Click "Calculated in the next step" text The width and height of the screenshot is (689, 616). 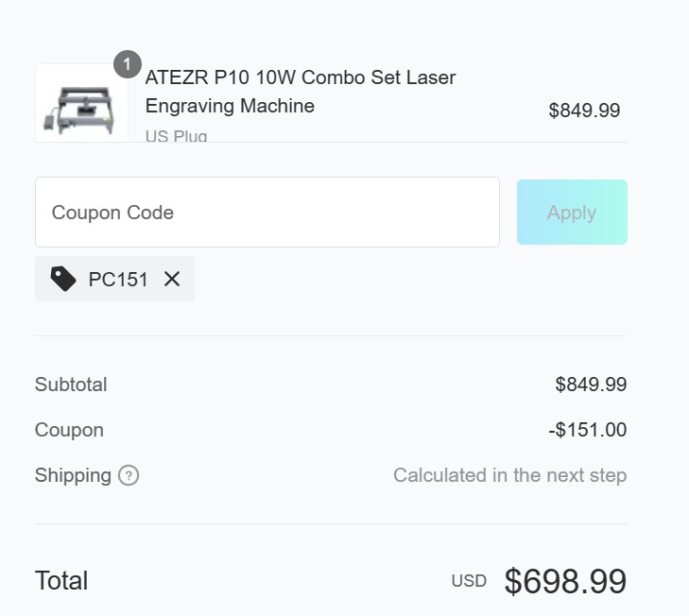click(x=509, y=475)
